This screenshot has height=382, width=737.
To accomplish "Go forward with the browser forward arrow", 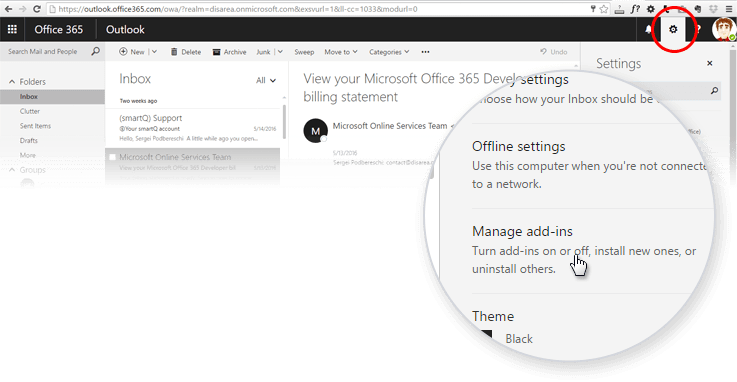I will point(23,9).
